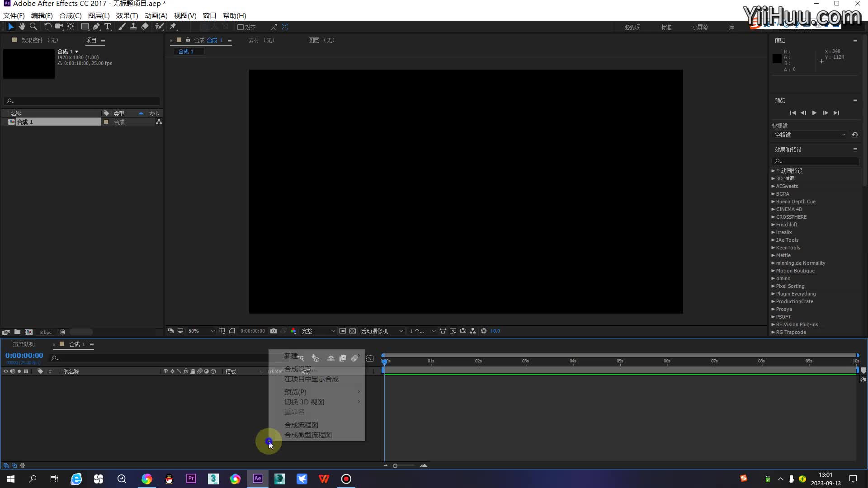Select the Roto Brush tool
868x488 pixels.
click(159, 27)
